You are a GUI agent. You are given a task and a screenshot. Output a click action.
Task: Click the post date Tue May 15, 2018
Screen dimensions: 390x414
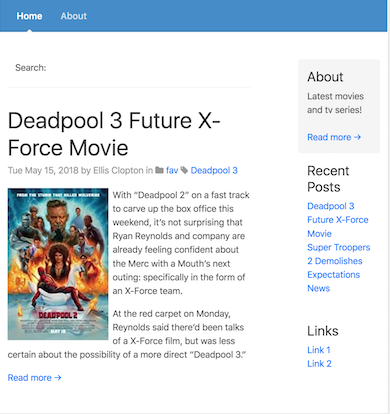pyautogui.click(x=43, y=170)
